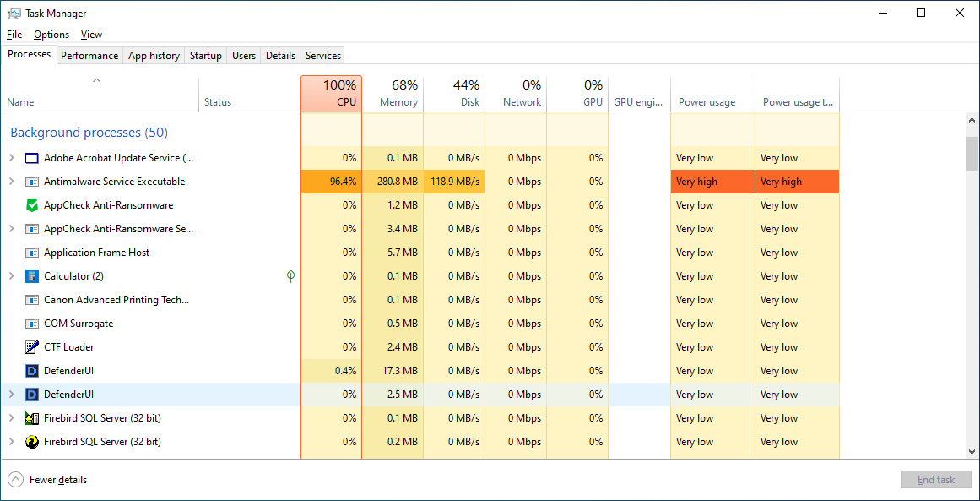Click the Firebird SQL Server icon in the 0.2 MB row
This screenshot has height=501, width=980.
[x=32, y=442]
